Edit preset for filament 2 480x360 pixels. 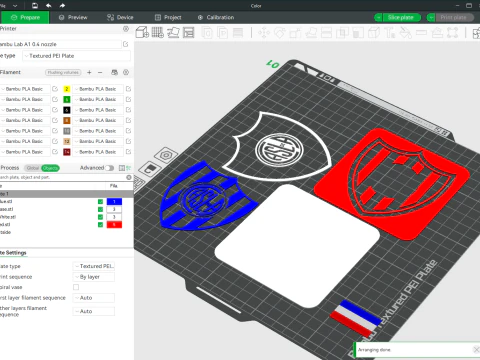[x=128, y=89]
